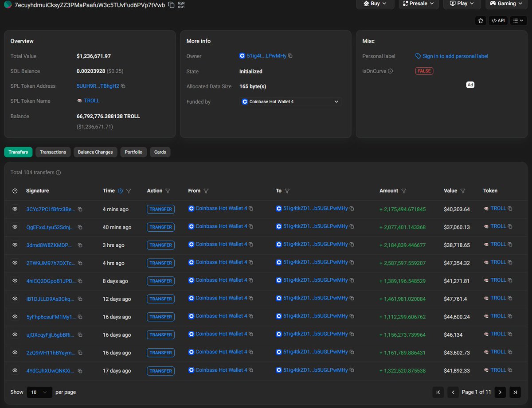Open signature link 2TW9JM97h7DXTc

pyautogui.click(x=51, y=263)
